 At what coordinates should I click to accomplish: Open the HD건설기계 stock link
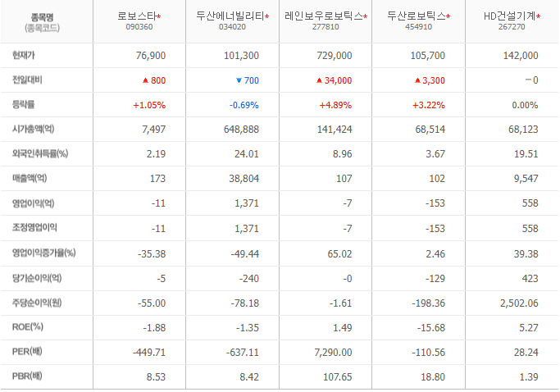[510, 16]
